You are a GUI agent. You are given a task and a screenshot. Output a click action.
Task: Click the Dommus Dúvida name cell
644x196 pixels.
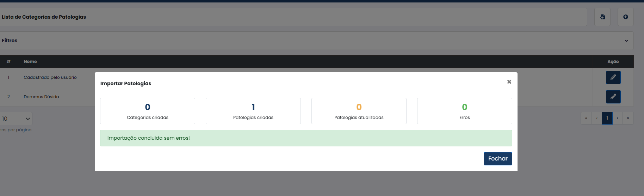click(x=41, y=97)
